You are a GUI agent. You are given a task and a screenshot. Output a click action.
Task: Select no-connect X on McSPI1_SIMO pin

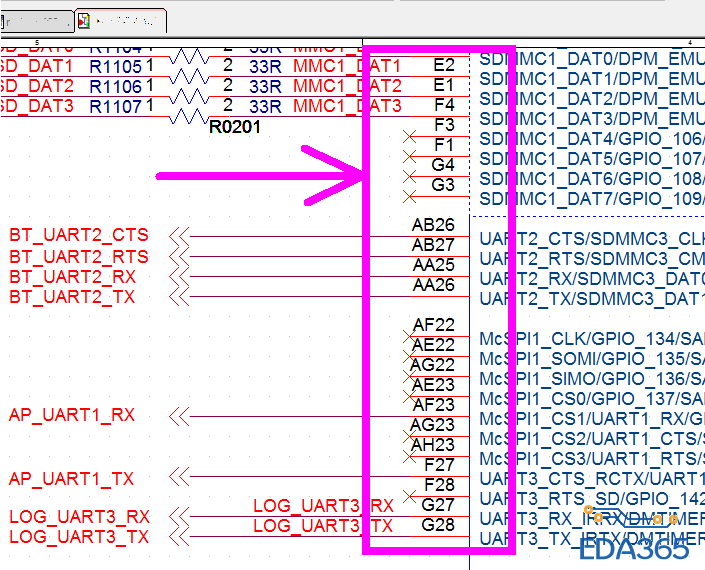pyautogui.click(x=409, y=376)
